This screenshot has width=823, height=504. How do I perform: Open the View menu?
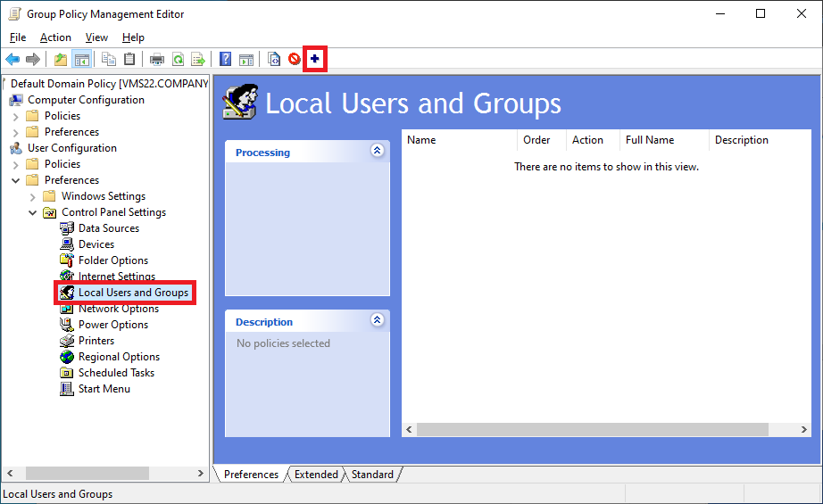coord(96,37)
